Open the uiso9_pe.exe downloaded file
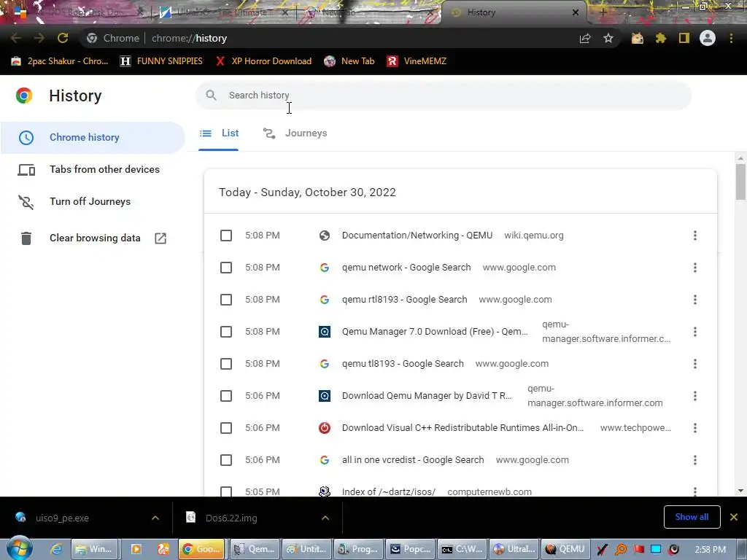Viewport: 747px width, 560px height. 62,518
